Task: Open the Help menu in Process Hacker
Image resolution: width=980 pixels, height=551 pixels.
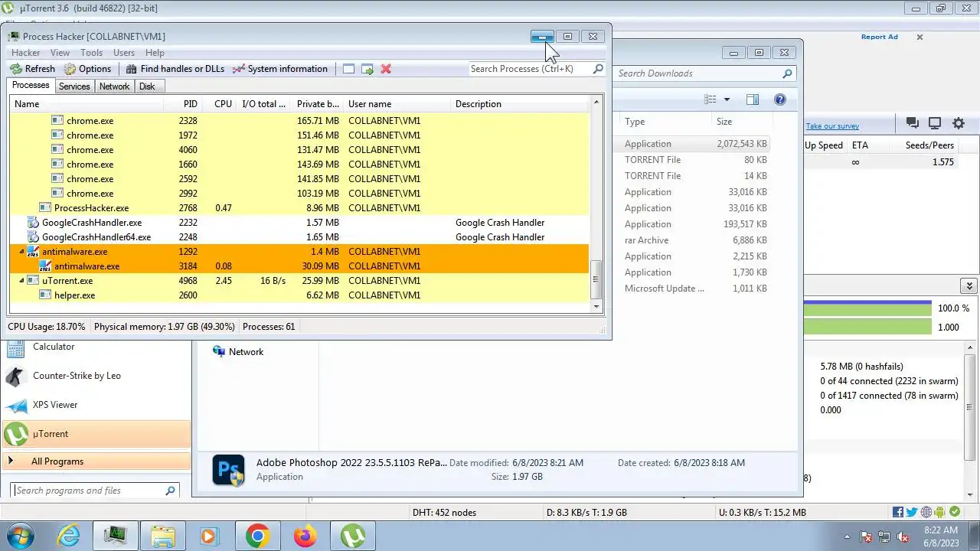Action: [x=155, y=53]
